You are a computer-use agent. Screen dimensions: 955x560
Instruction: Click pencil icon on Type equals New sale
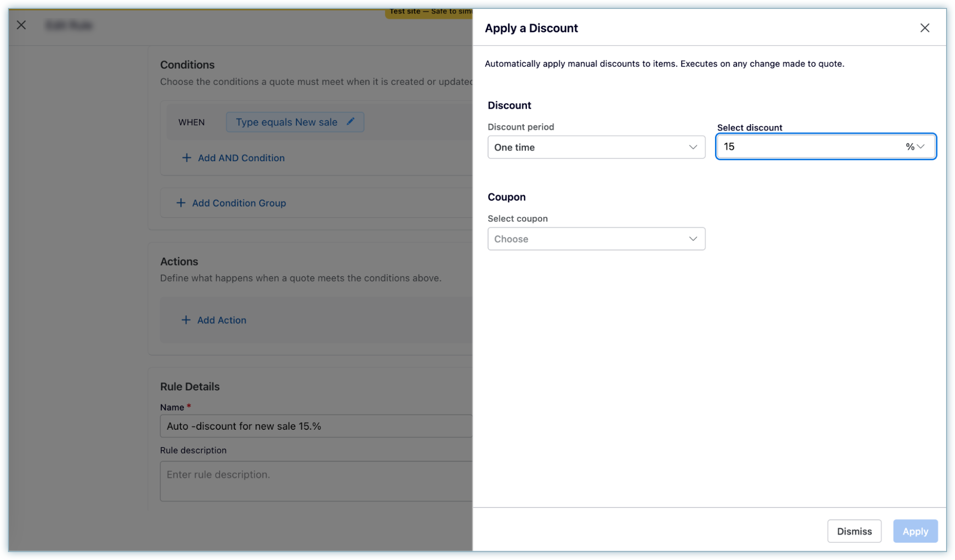coord(351,121)
